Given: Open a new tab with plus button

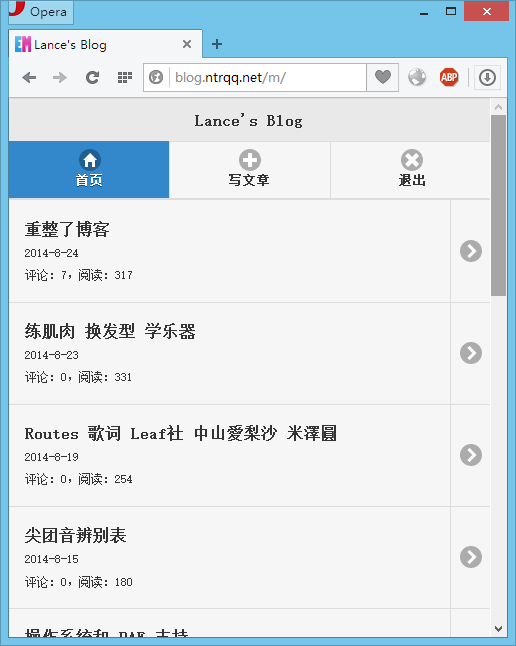Looking at the screenshot, I should pyautogui.click(x=217, y=44).
